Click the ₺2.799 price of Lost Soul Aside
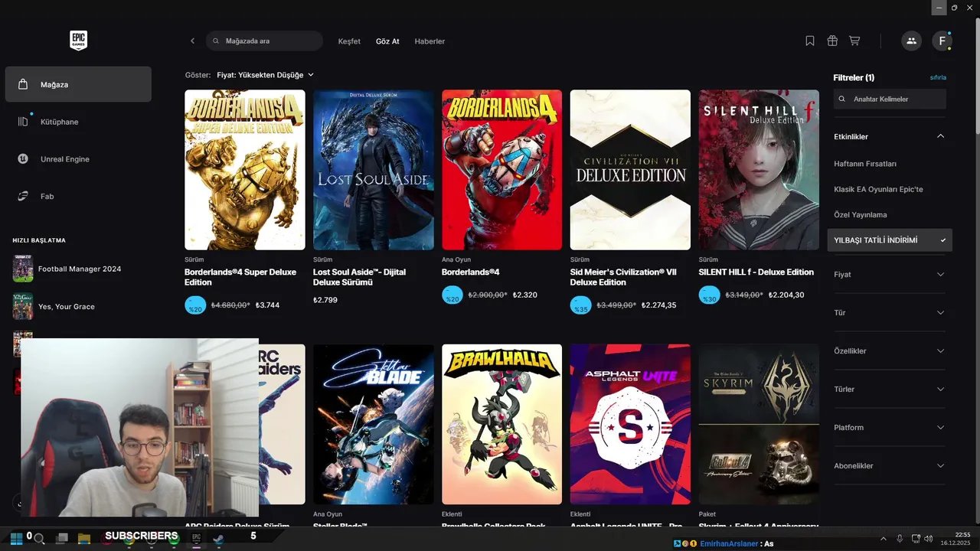980x551 pixels. (x=325, y=300)
